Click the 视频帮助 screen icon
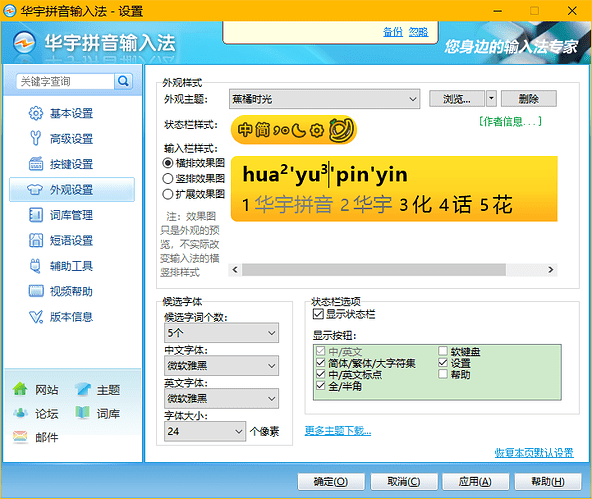The image size is (592, 499). [x=36, y=291]
